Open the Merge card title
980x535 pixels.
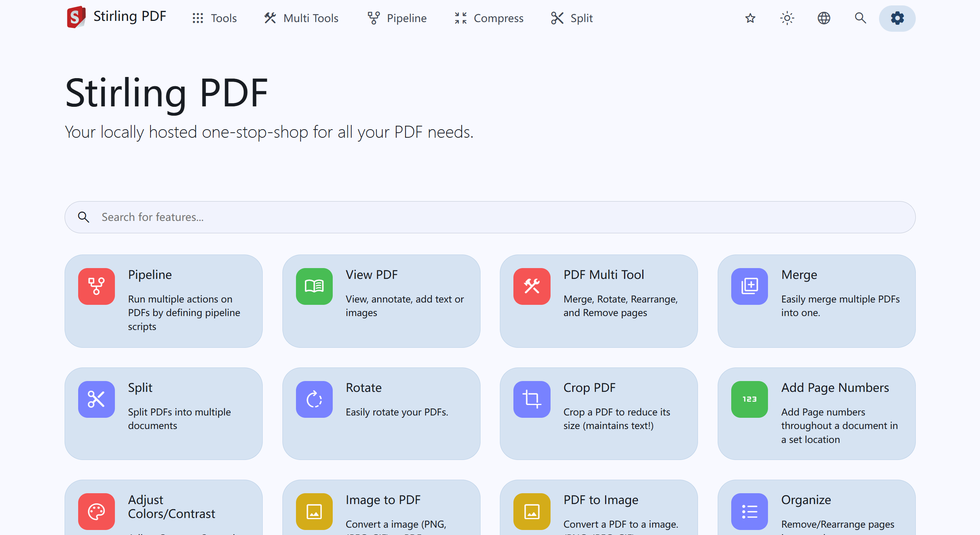(x=799, y=275)
